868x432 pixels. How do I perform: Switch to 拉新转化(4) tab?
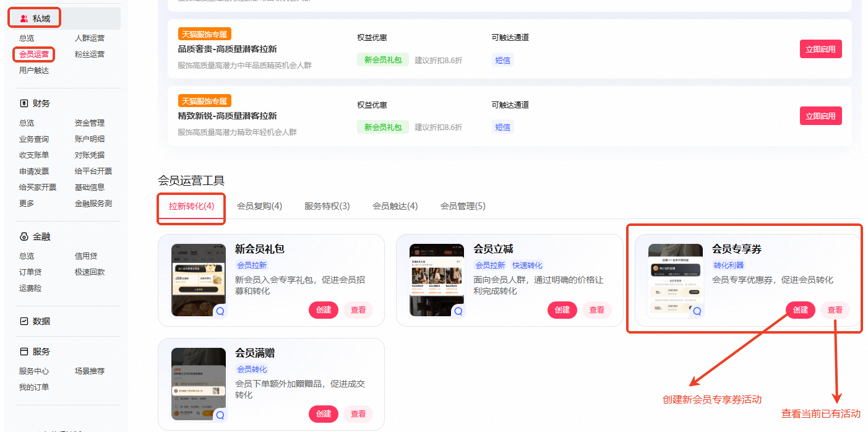pos(192,206)
